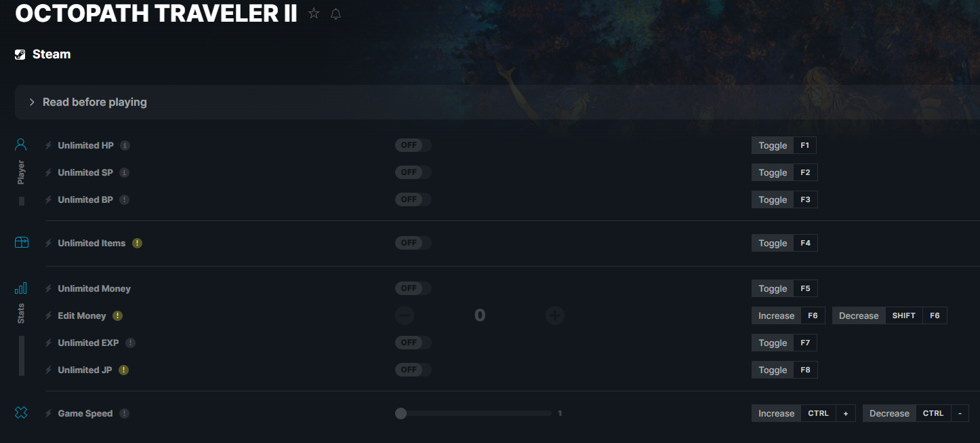Image resolution: width=980 pixels, height=443 pixels.
Task: Click the Edit Money value field
Action: pyautogui.click(x=480, y=315)
